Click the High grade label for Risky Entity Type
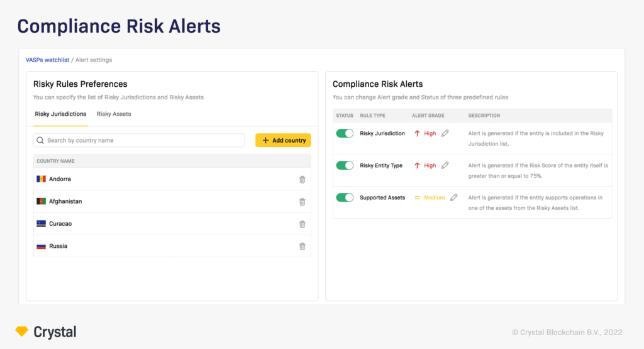Viewport: 644px width, 349px height. tap(430, 165)
